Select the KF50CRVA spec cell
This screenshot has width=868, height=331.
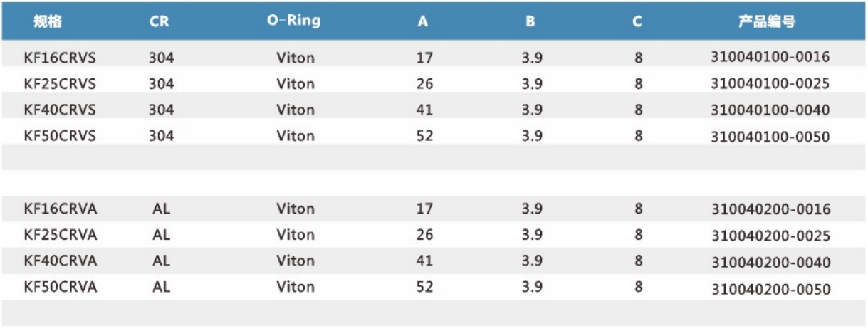pos(60,287)
